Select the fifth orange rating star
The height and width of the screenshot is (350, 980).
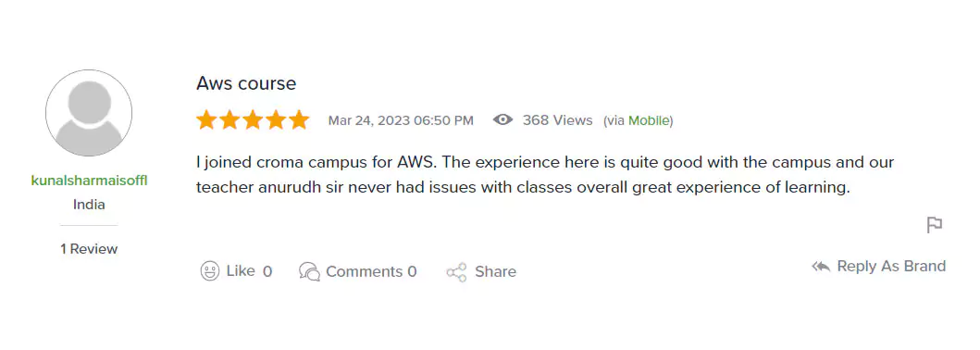(x=299, y=119)
